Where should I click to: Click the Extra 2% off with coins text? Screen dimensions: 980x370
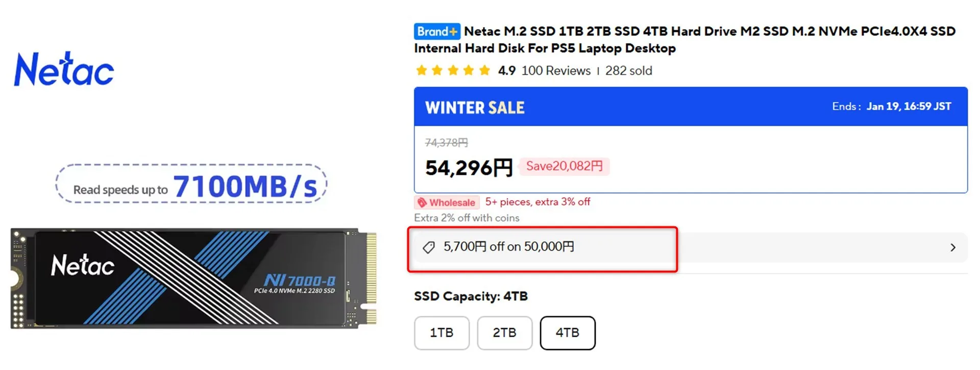(x=467, y=218)
